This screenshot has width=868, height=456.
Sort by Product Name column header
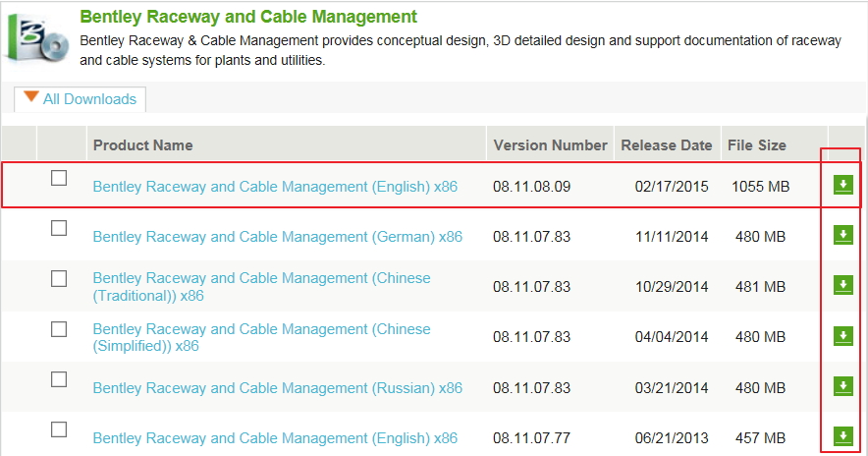pyautogui.click(x=142, y=145)
